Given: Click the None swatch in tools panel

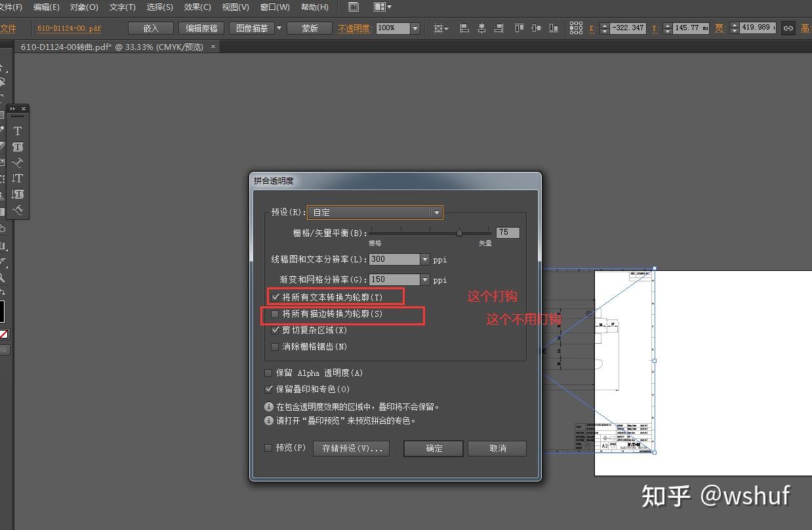Looking at the screenshot, I should [x=4, y=335].
